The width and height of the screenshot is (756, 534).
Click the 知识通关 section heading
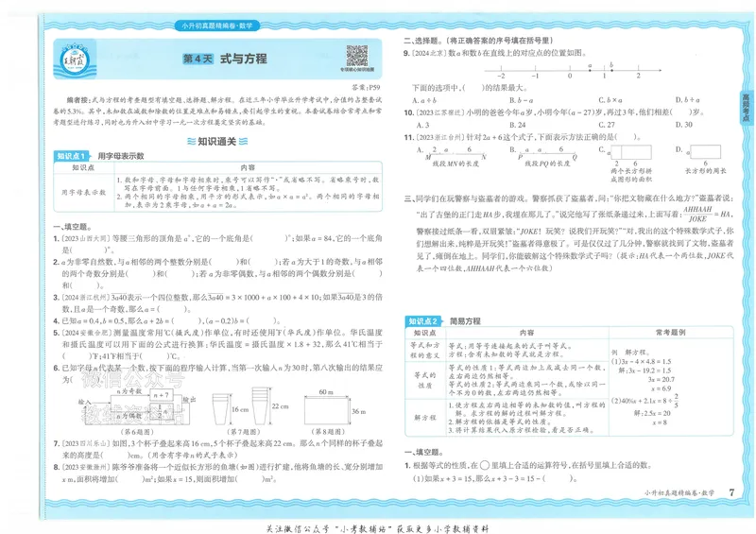pos(217,142)
